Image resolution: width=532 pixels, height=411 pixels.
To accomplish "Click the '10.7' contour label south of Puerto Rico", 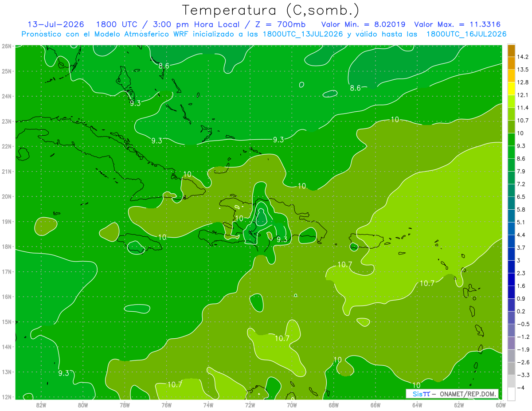I will [345, 265].
